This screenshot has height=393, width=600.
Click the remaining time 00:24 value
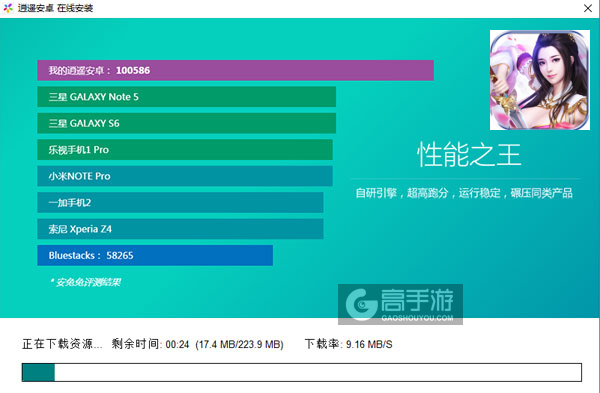click(x=177, y=344)
